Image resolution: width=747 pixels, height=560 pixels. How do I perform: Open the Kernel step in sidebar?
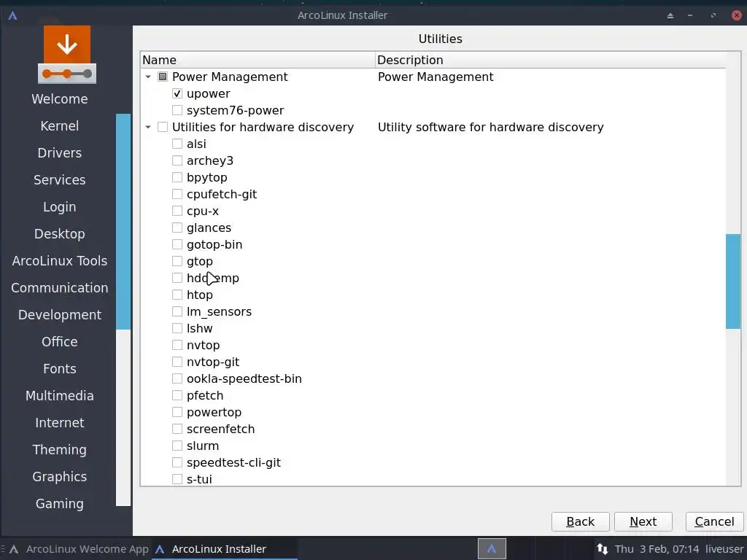tap(60, 125)
